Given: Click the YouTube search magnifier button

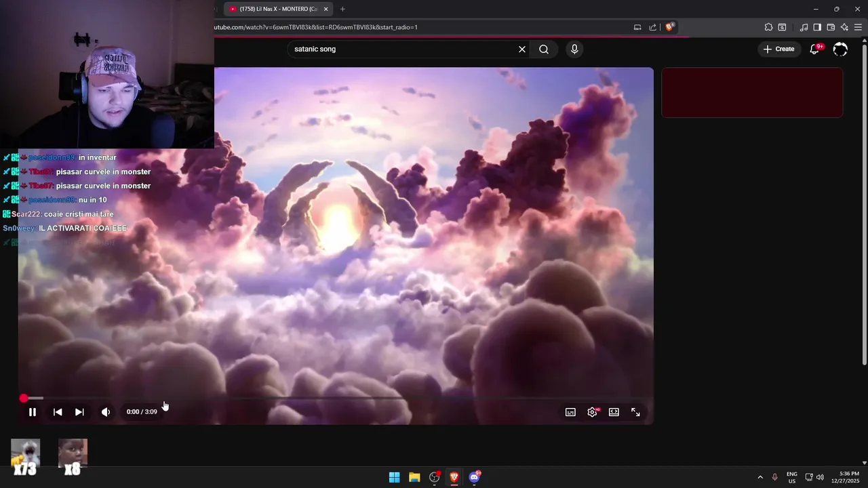Looking at the screenshot, I should coord(544,49).
